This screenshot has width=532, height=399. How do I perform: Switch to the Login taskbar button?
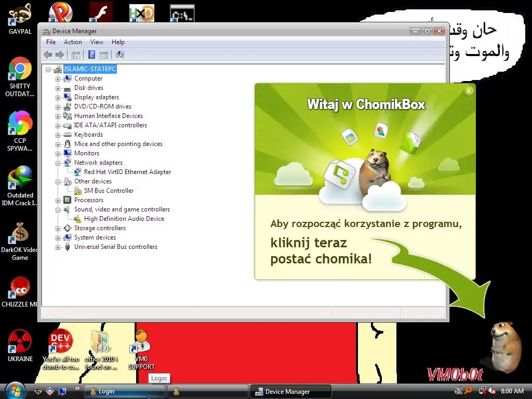pyautogui.click(x=125, y=391)
